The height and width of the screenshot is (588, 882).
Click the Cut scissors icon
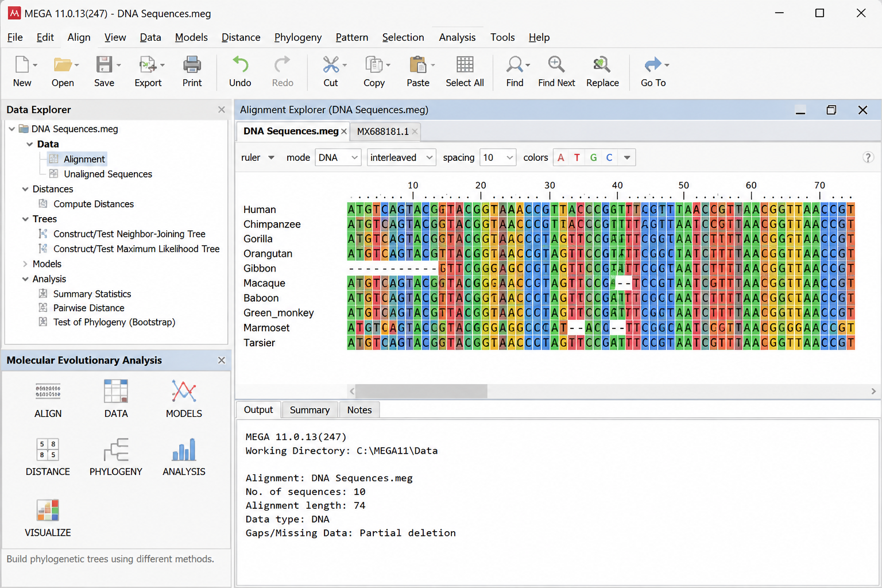pyautogui.click(x=331, y=64)
